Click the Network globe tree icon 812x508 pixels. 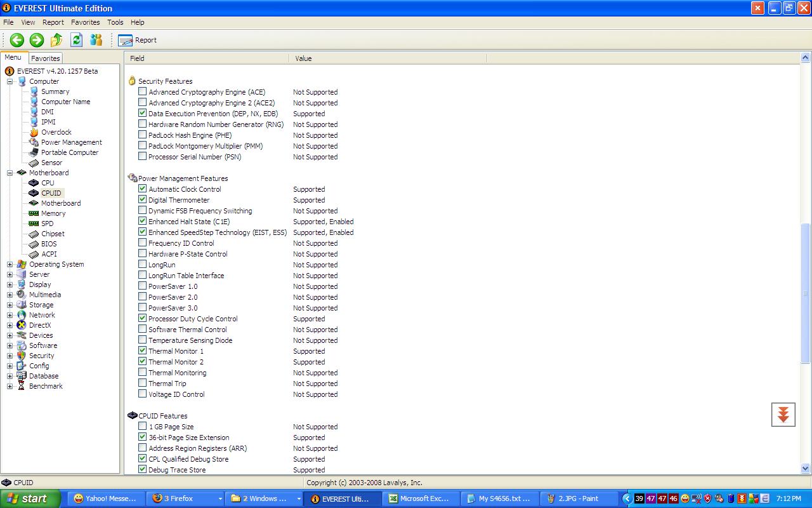22,315
